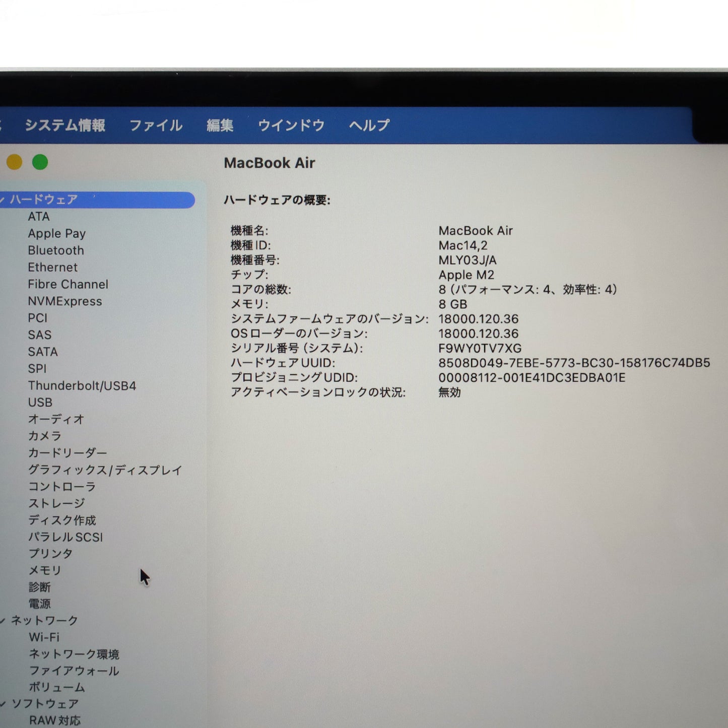728x728 pixels.
Task: Select Fibre Channel in the sidebar
Action: 68,284
